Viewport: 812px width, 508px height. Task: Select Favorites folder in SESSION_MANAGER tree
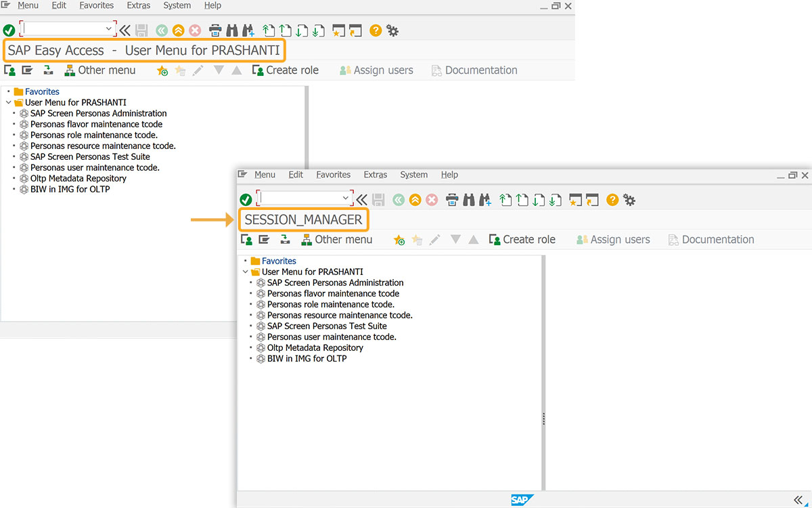click(x=273, y=261)
